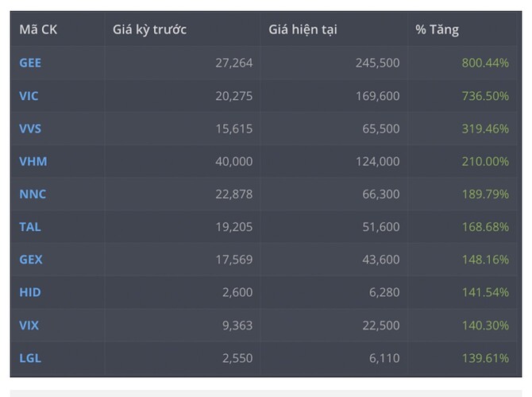Select GEE's 800.44% increase value
Screen dimensions: 532x397
tap(484, 63)
